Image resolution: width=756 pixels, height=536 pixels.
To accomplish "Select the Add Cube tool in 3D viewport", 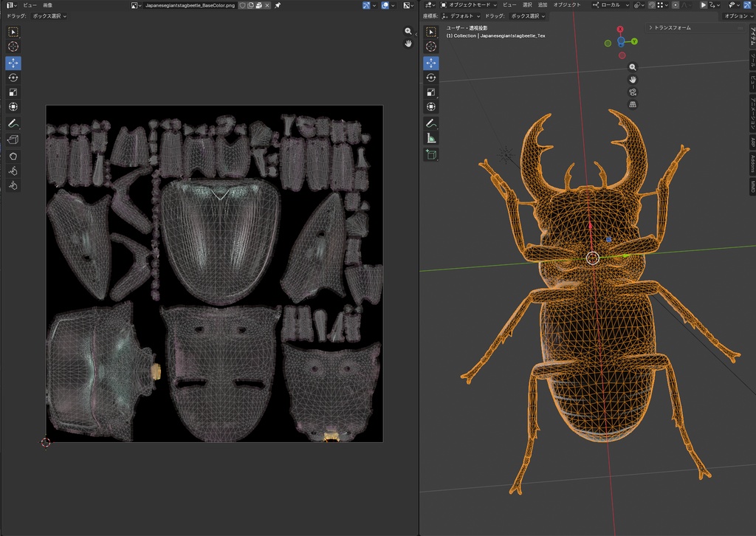I will click(x=431, y=155).
